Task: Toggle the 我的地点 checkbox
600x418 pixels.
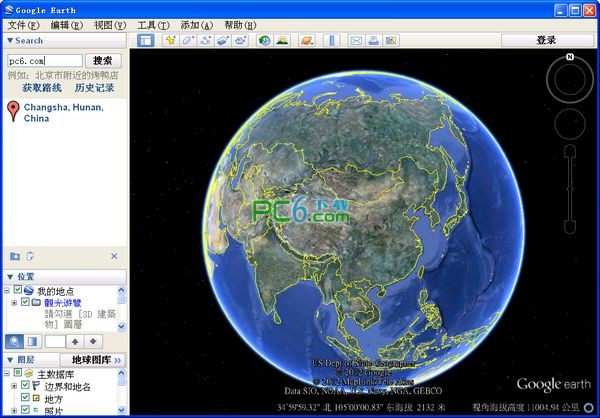Action: pyautogui.click(x=18, y=290)
